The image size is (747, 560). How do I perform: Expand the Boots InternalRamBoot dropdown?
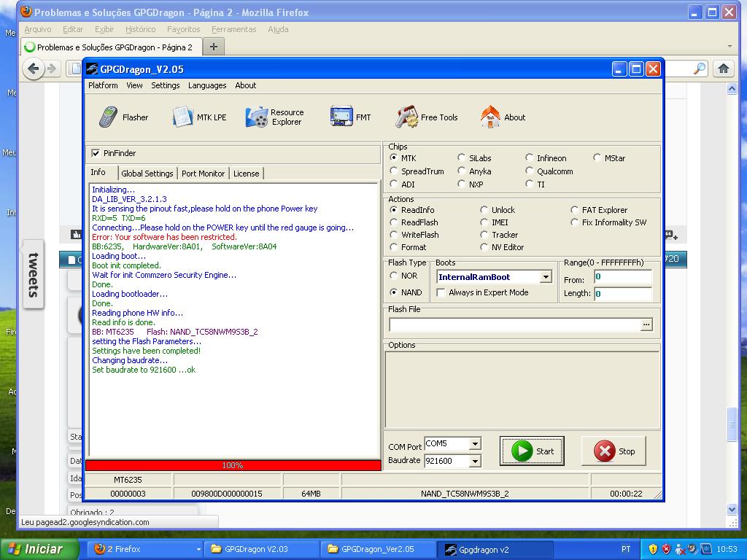546,276
